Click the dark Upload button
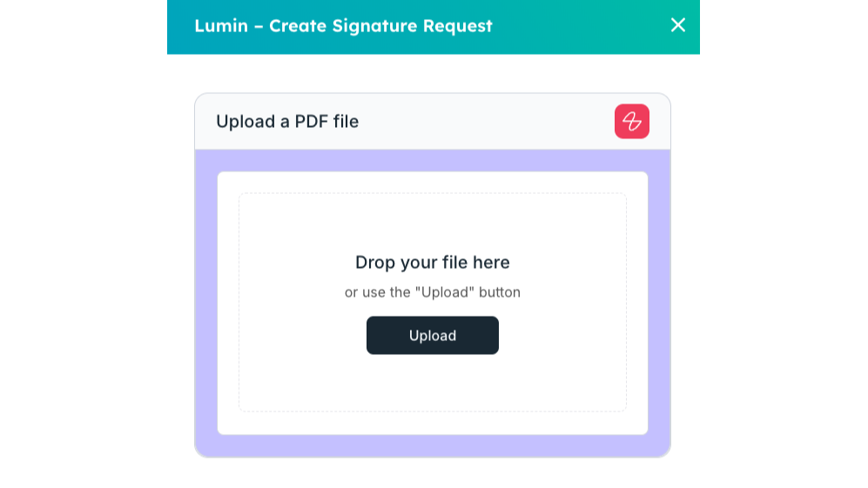This screenshot has height=488, width=868. 433,335
